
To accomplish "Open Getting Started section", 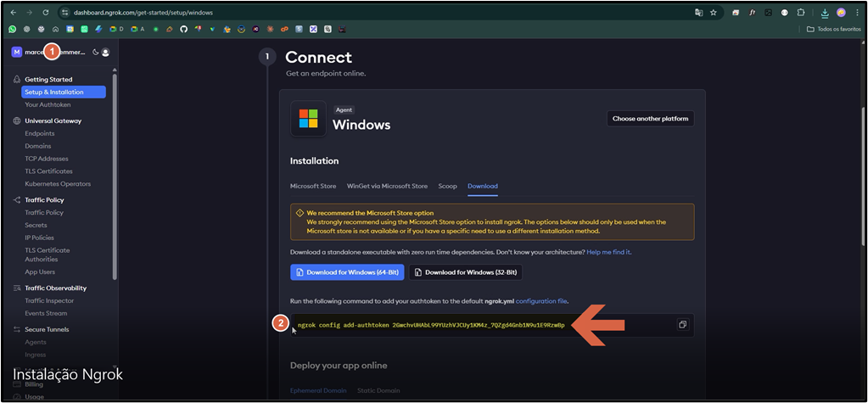I will coord(48,80).
